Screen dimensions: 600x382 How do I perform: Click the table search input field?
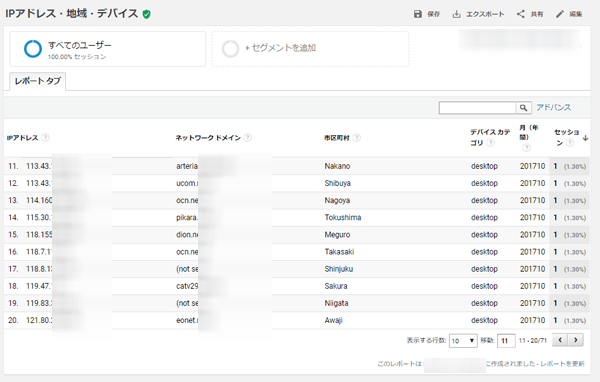[x=477, y=108]
